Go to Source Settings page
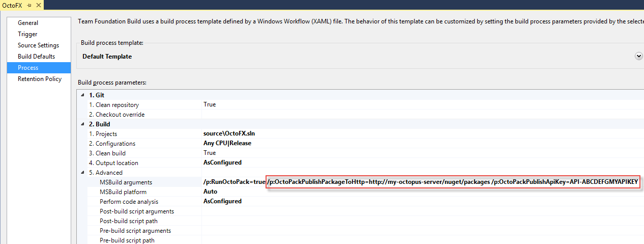Screen dimensions: 644x244 tap(38, 45)
